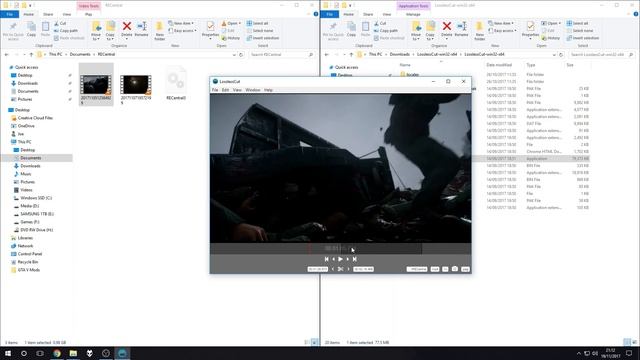Screen dimensions: 640x360
Task: Click the mp4 format button in LosslessCut
Action: point(435,269)
